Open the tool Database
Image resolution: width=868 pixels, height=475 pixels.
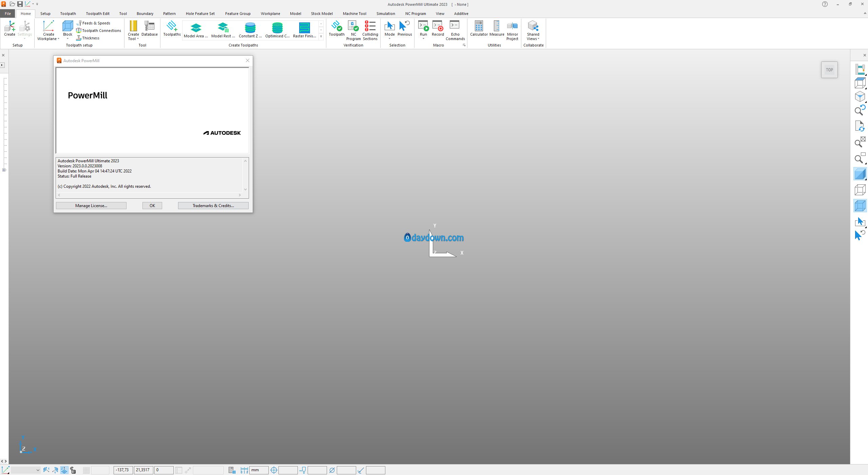[149, 29]
